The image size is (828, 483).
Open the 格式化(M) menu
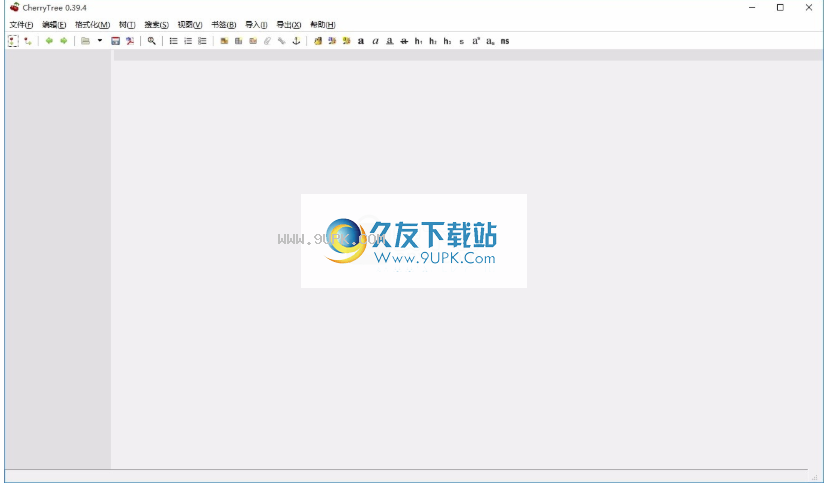[x=92, y=25]
